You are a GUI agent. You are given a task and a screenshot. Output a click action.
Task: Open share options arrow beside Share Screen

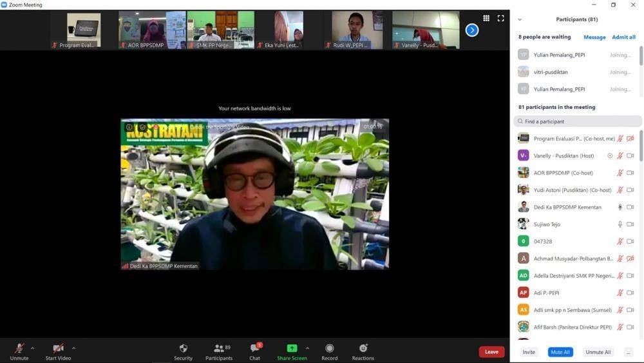pyautogui.click(x=308, y=348)
